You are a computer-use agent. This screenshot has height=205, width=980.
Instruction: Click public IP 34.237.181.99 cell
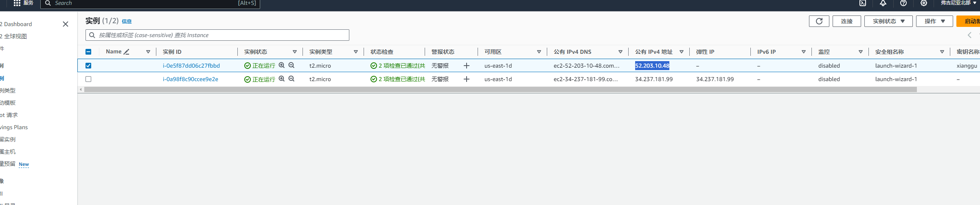(x=654, y=79)
